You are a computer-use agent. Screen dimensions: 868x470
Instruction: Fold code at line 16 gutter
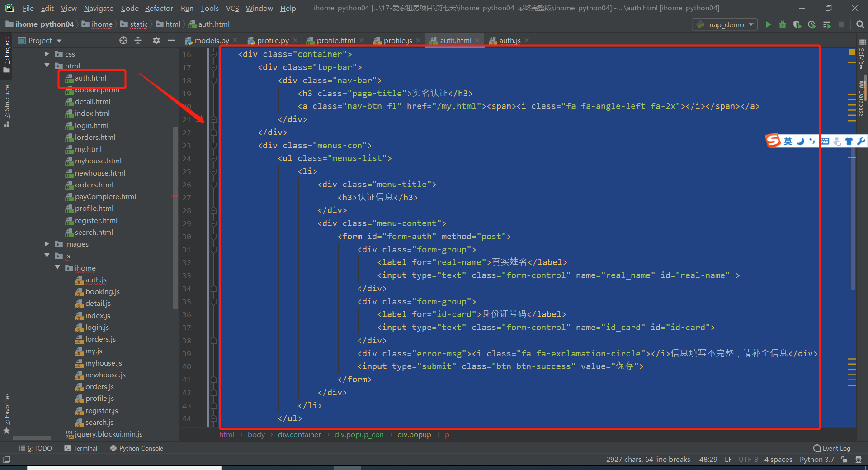click(x=213, y=54)
